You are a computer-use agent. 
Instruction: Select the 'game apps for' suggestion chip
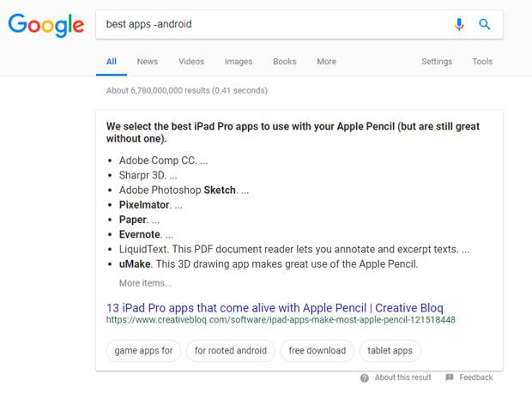click(x=143, y=351)
